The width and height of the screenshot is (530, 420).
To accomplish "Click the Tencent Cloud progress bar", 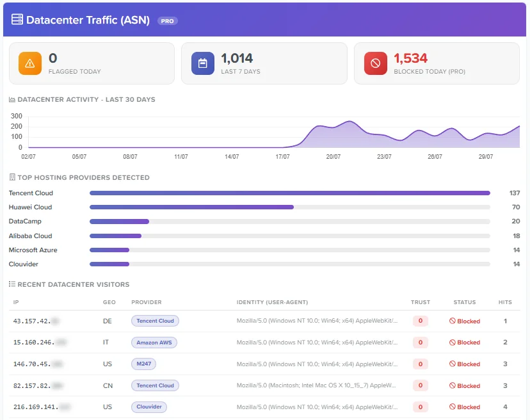I will tap(290, 193).
